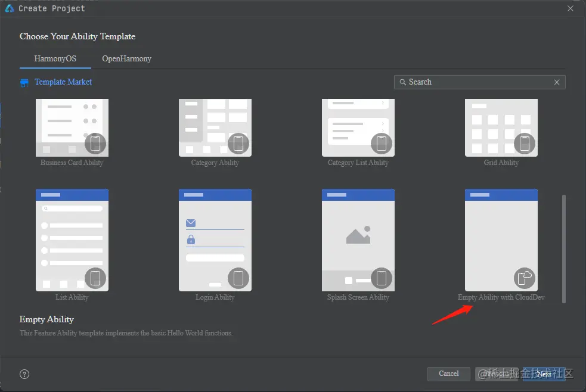586x392 pixels.
Task: Click the Cancel button
Action: point(448,374)
